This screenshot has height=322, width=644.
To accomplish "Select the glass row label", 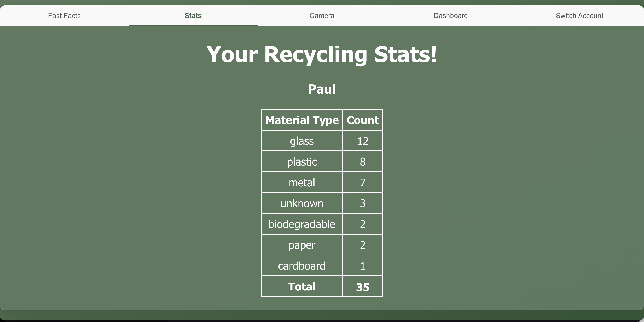I will click(302, 141).
